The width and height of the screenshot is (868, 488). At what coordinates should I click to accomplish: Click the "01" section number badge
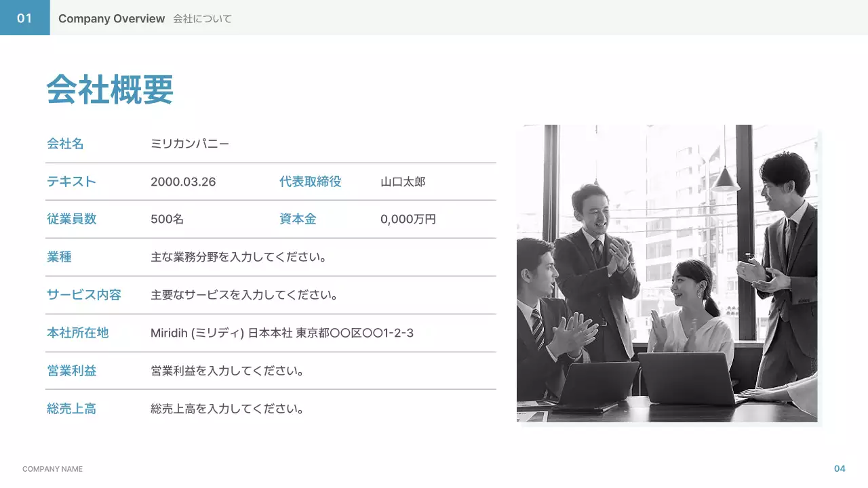(24, 18)
